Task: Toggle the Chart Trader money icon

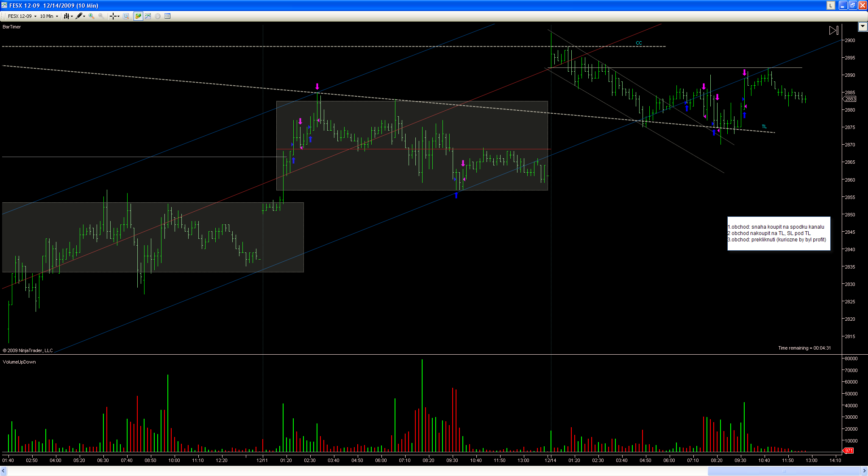Action: 138,16
